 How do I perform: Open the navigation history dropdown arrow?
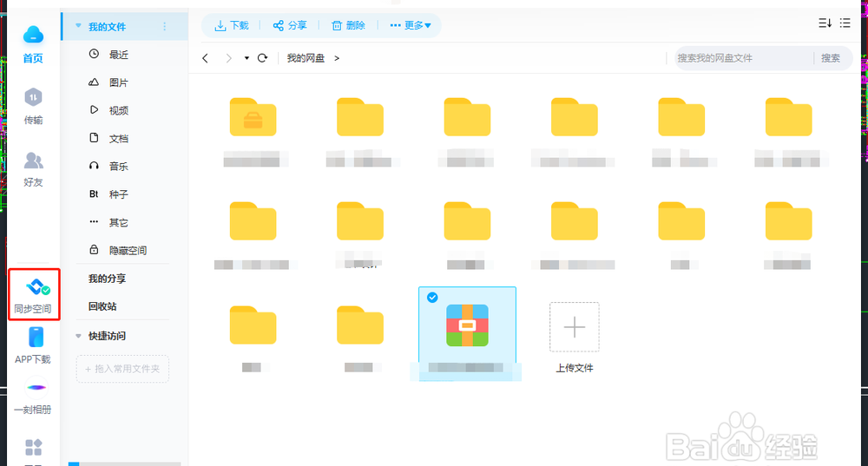click(x=247, y=58)
